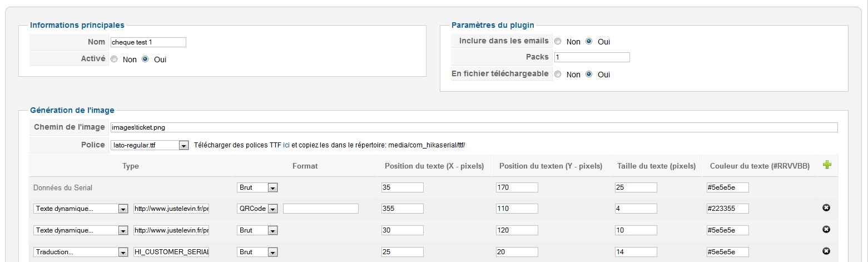Click the #223355 text color field
Image resolution: width=868 pixels, height=262 pixels.
[727, 209]
